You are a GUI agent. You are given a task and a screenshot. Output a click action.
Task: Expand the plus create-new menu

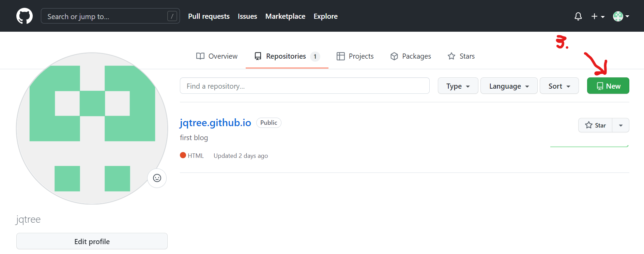coord(598,16)
